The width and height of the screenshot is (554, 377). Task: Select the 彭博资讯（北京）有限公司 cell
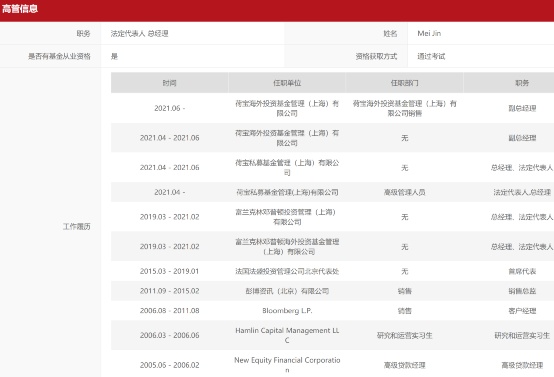pos(287,291)
